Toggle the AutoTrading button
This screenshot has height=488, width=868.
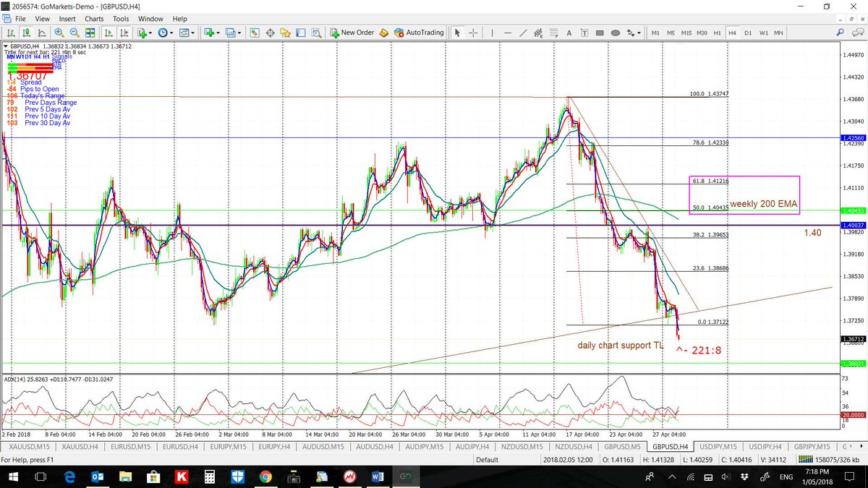tap(420, 33)
